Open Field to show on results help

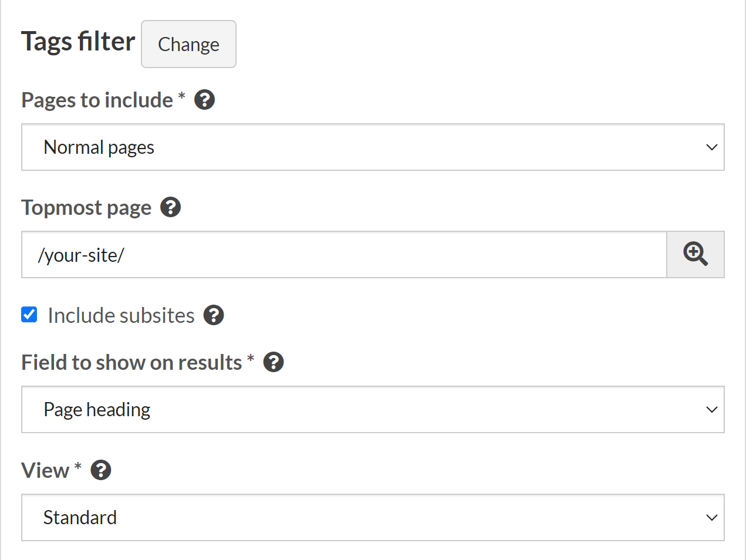click(x=273, y=362)
